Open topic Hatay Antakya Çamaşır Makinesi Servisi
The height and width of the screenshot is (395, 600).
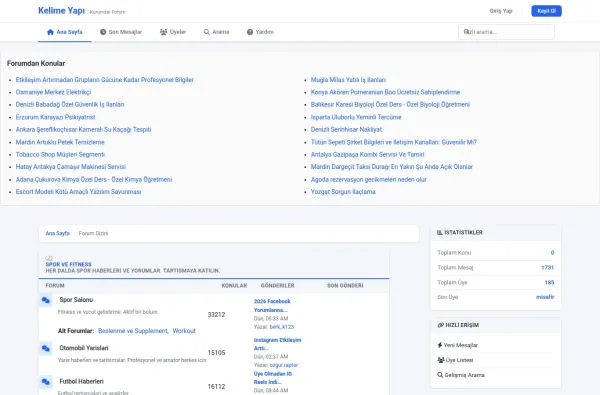tap(71, 166)
